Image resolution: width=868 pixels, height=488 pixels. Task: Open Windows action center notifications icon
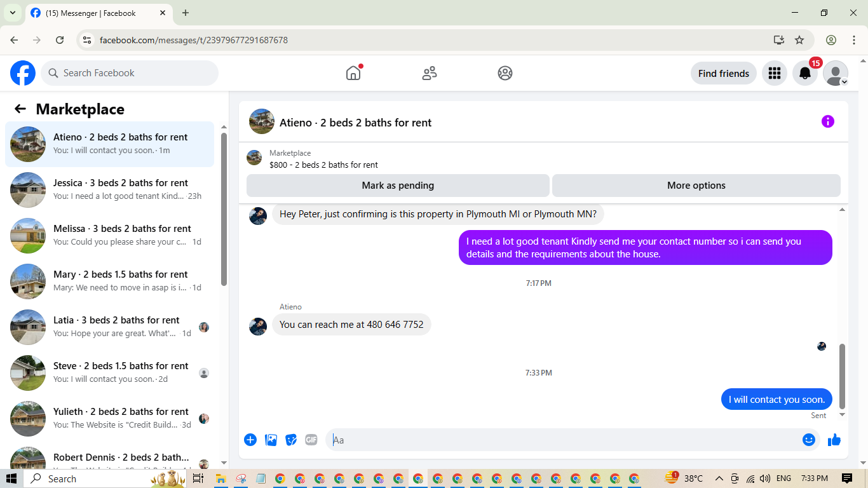[x=847, y=478]
